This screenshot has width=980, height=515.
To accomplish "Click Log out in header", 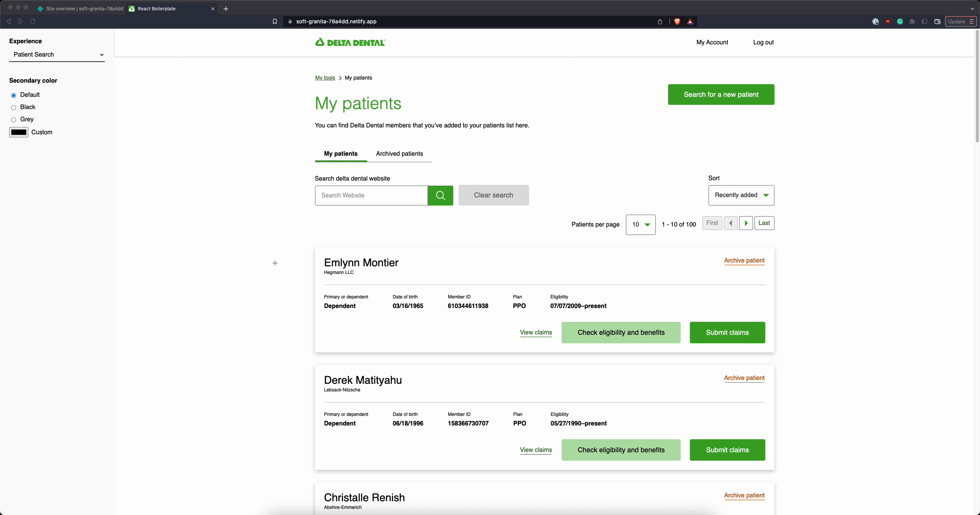I will 763,42.
